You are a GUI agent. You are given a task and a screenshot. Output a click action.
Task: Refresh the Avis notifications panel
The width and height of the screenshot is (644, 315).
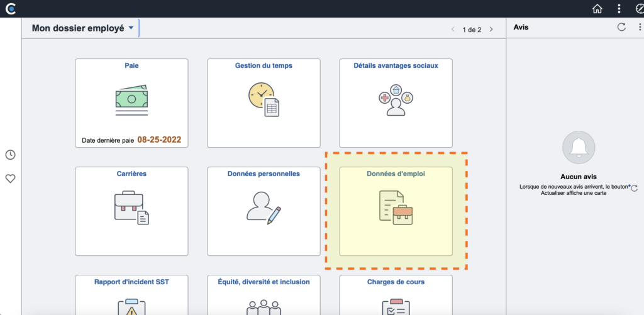coord(621,27)
